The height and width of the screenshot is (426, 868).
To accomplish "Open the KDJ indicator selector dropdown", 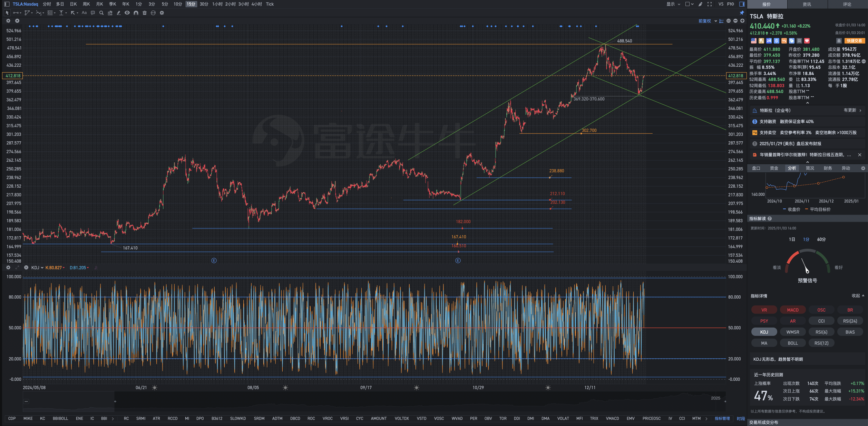I will (x=37, y=268).
